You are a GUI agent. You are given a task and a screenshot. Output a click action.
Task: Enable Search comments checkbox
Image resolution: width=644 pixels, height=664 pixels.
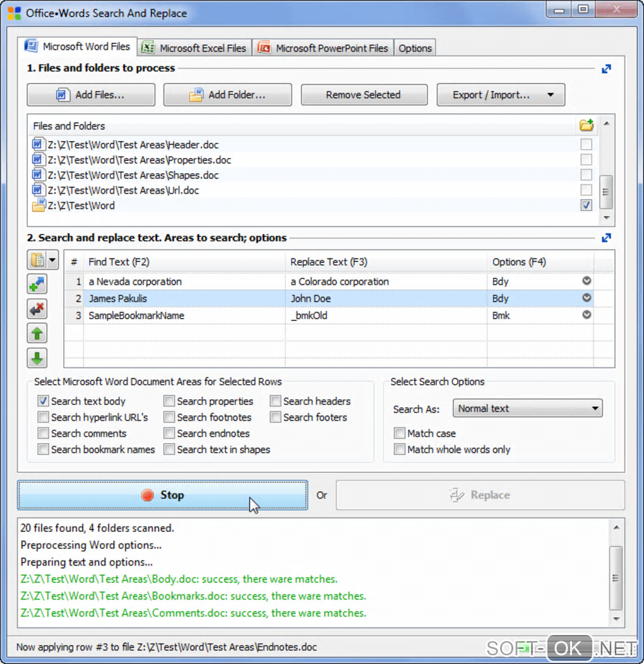43,433
